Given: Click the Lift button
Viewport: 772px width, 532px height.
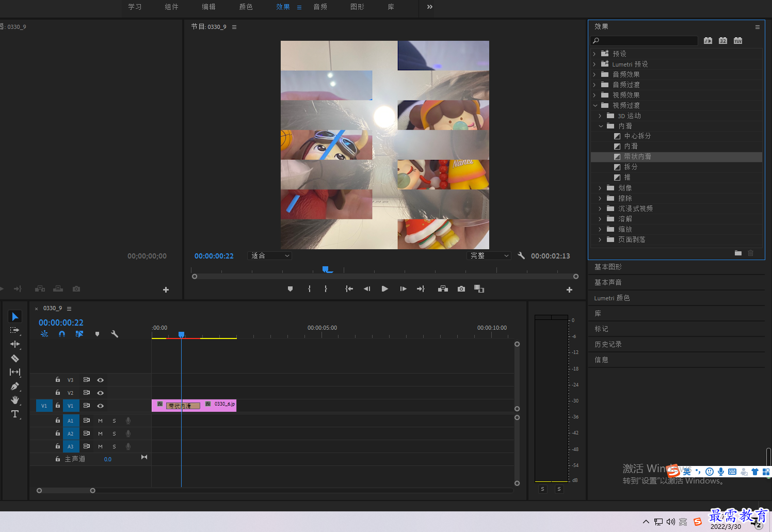Looking at the screenshot, I should click(443, 289).
